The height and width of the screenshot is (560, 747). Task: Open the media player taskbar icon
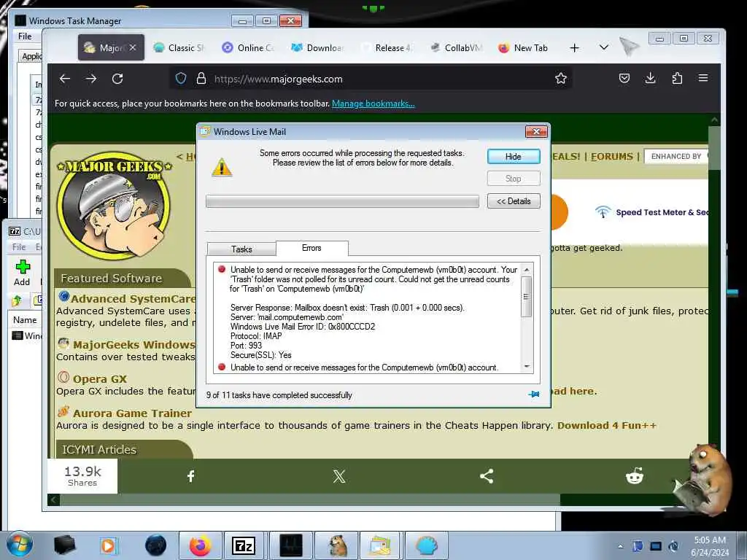point(109,545)
